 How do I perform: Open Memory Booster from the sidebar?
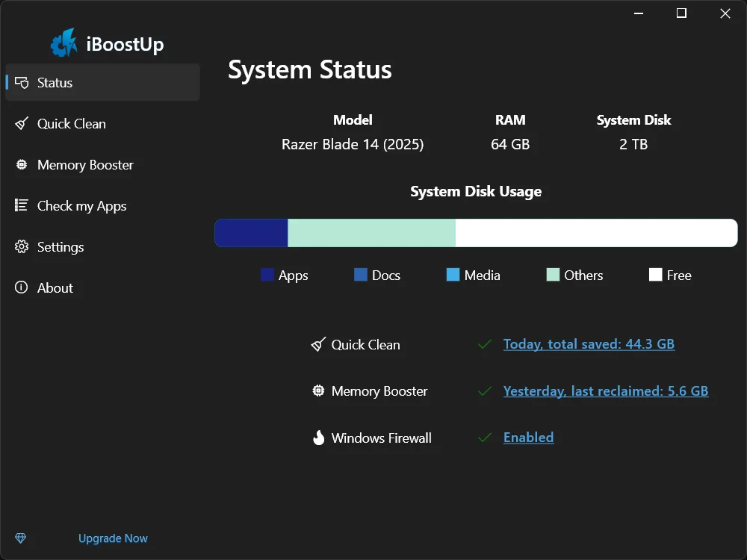point(102,165)
